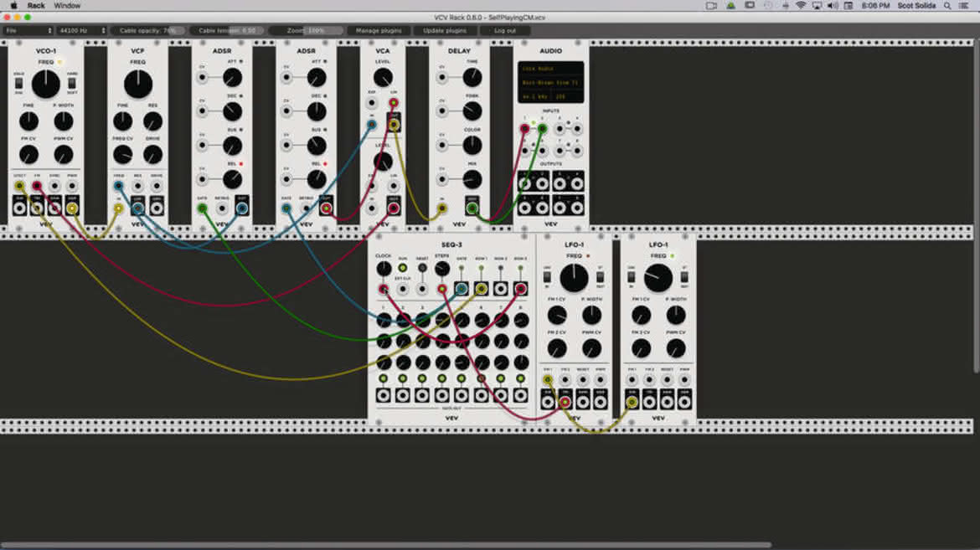
Task: Open the Rack menu
Action: click(x=36, y=6)
